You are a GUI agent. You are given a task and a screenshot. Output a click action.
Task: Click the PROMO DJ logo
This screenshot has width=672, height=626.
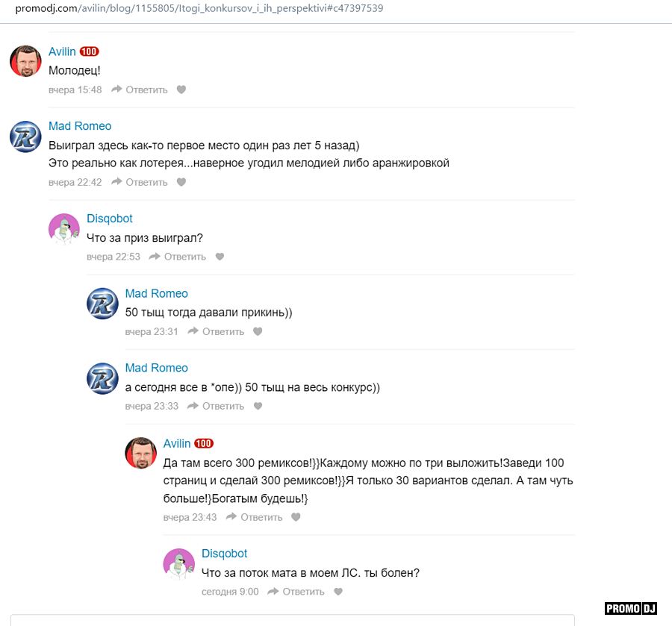tap(630, 608)
